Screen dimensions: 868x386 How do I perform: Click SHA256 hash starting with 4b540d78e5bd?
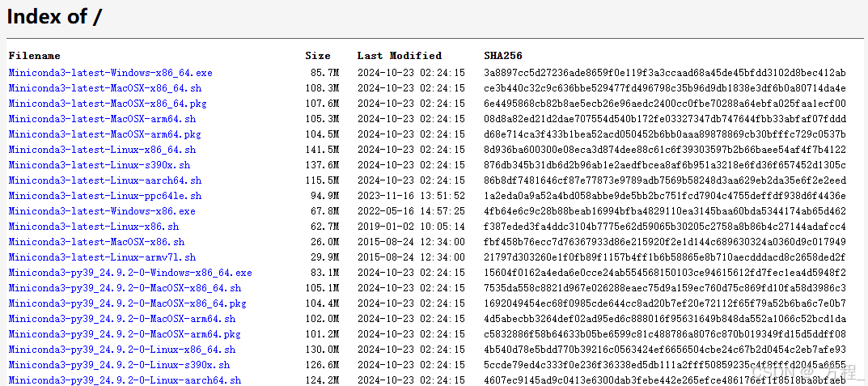[665, 350]
